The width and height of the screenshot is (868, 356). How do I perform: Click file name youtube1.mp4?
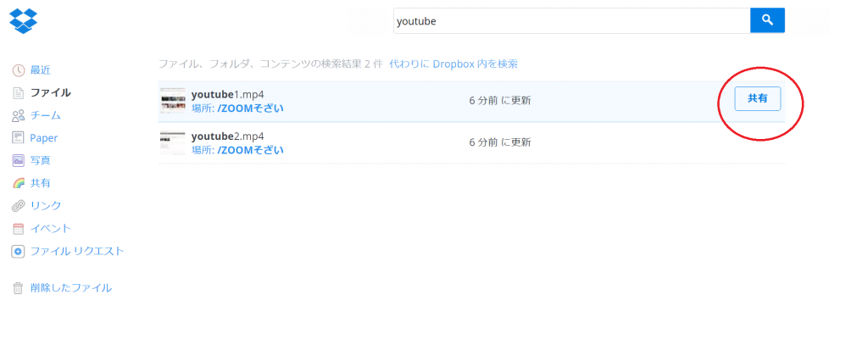coord(227,94)
